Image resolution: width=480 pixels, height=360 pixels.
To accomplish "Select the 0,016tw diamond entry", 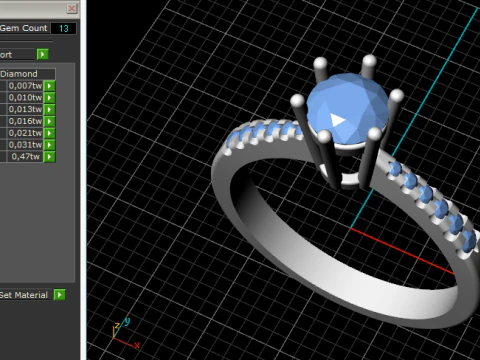I will tap(25, 121).
